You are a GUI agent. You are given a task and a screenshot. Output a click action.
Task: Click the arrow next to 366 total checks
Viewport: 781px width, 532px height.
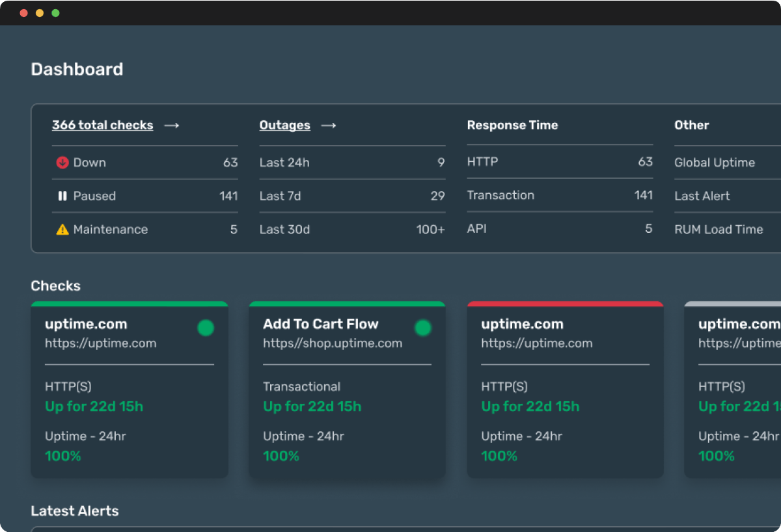[x=171, y=126]
